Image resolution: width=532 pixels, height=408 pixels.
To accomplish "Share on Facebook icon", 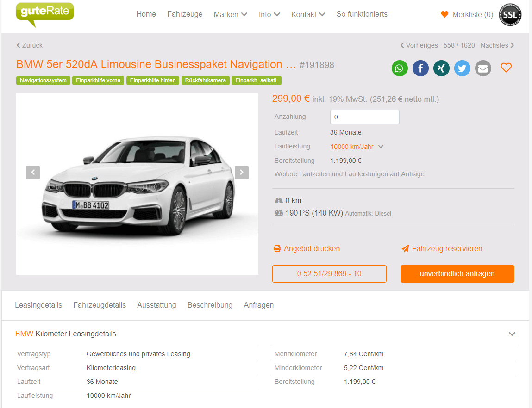I will [420, 68].
